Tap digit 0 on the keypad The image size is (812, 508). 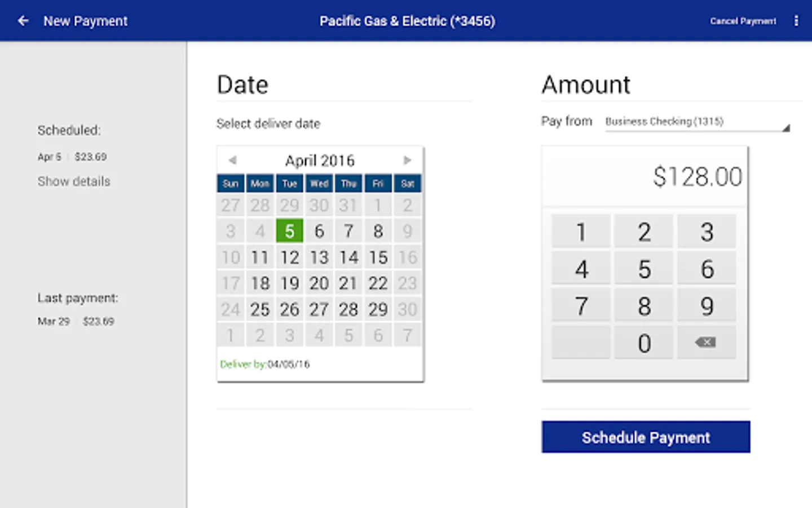coord(644,343)
